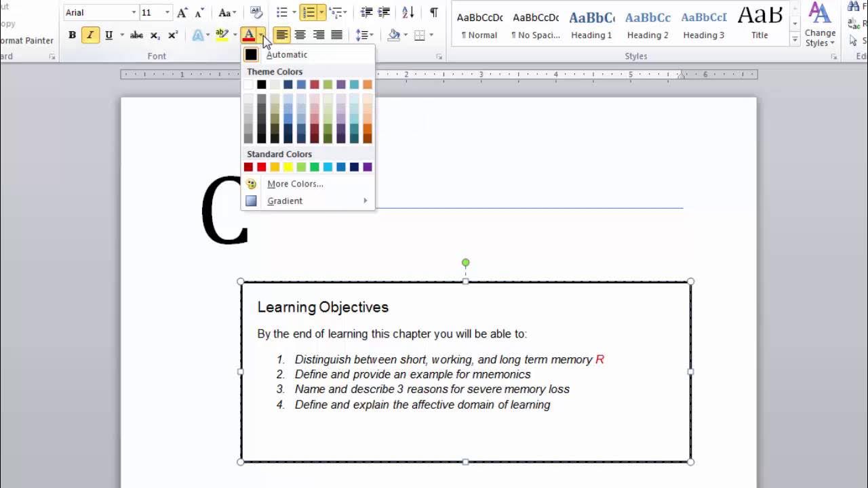Viewport: 868px width, 488px height.
Task: Apply the Heading 3 style
Action: 704,24
